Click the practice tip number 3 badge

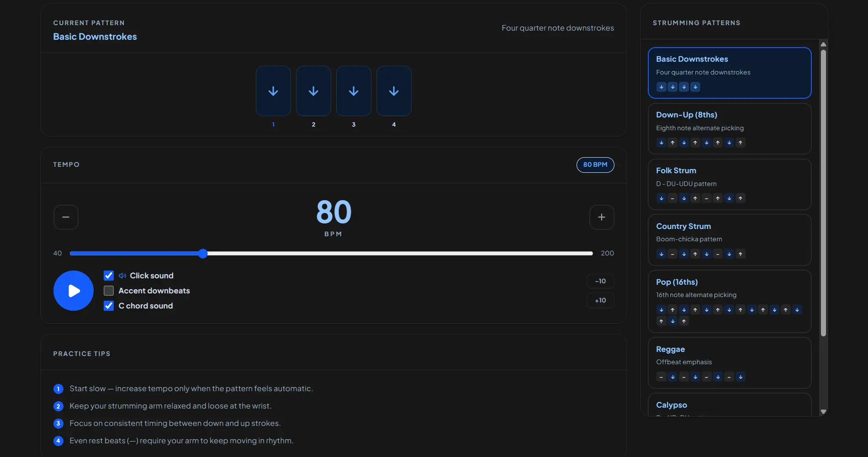point(58,424)
